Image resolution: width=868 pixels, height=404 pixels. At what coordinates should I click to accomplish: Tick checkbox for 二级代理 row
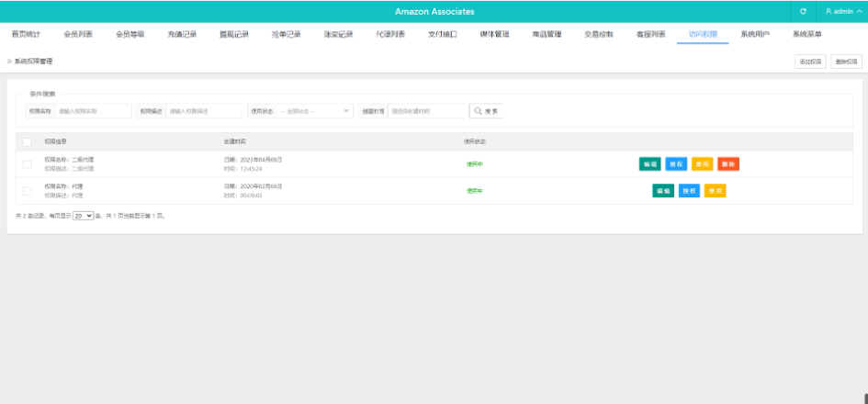point(28,164)
